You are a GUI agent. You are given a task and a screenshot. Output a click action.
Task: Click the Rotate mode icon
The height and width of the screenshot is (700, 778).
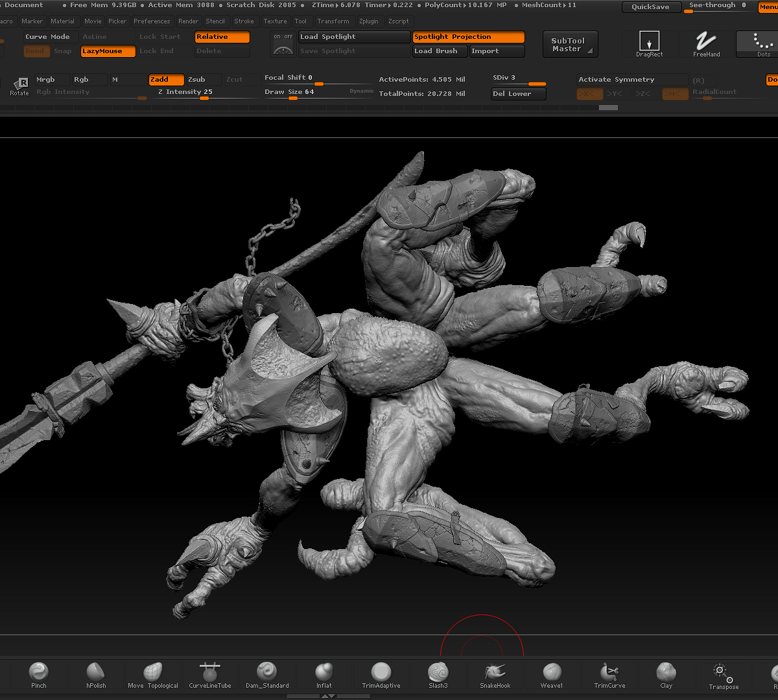[x=20, y=86]
